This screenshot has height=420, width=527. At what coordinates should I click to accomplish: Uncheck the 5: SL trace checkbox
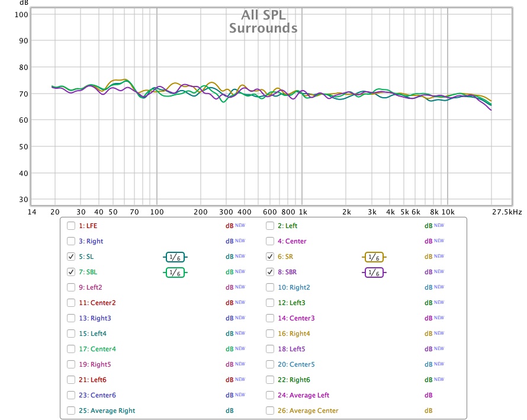[x=71, y=257]
